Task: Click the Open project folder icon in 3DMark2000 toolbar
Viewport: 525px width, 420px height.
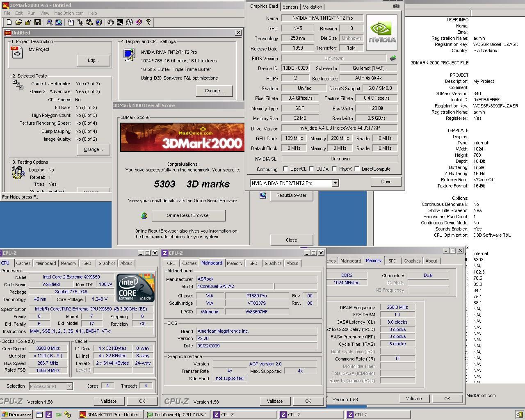Action: click(19, 22)
